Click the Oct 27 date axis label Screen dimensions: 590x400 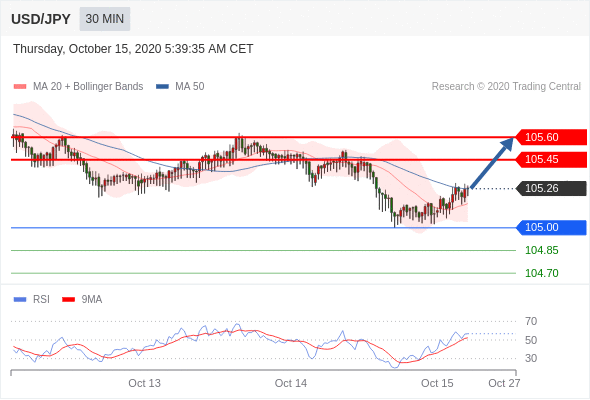[x=504, y=383]
